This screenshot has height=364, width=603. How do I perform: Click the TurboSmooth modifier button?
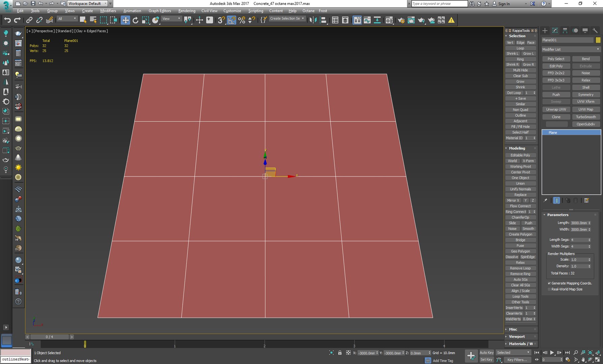click(x=586, y=117)
